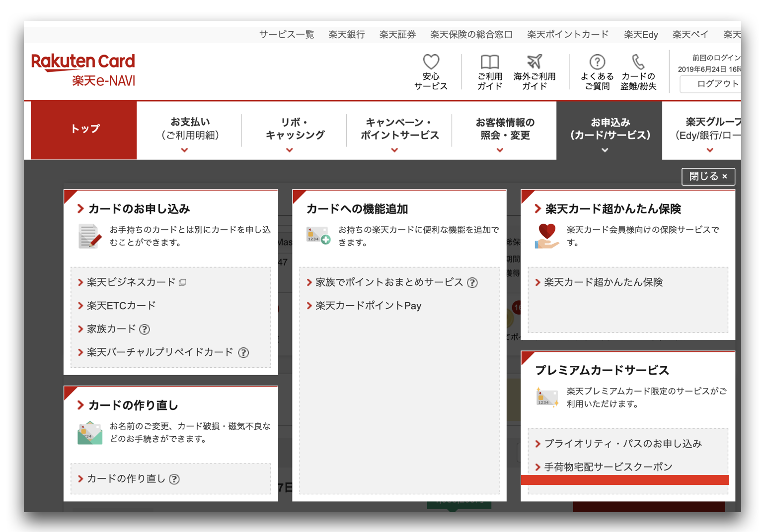Screen dimensions: 760x532
Task: Open help icon beside 楽天バーチャルプリペイドカード
Action: click(243, 352)
